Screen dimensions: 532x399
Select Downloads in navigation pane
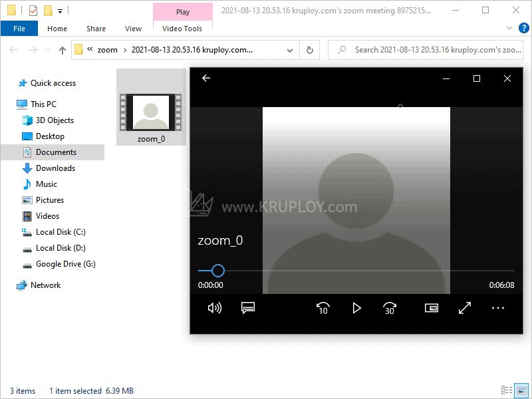point(55,168)
